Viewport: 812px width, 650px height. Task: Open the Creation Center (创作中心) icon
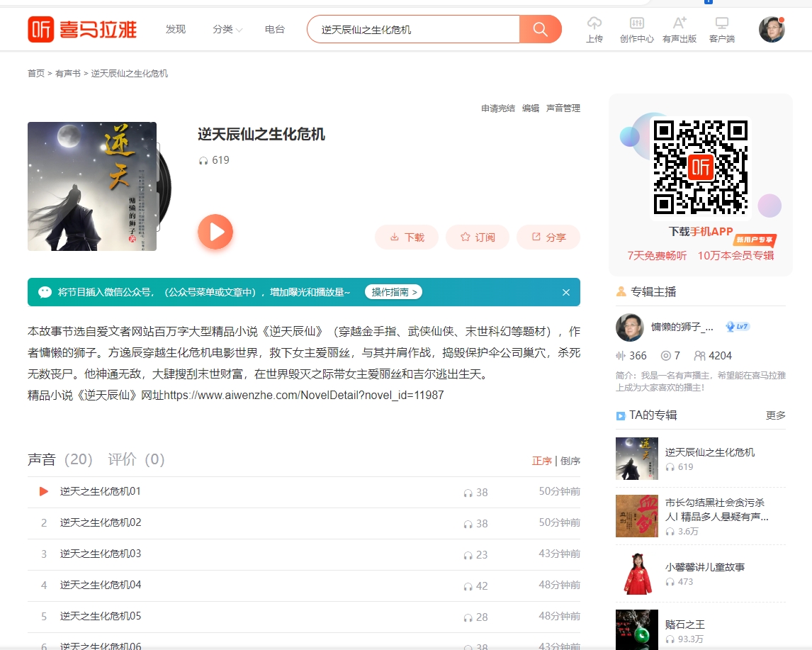(636, 23)
